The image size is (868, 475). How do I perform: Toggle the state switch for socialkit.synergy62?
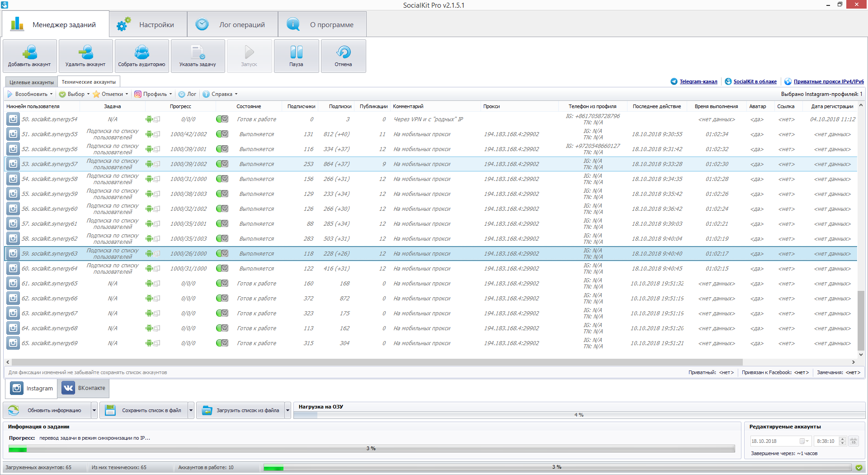coord(222,239)
